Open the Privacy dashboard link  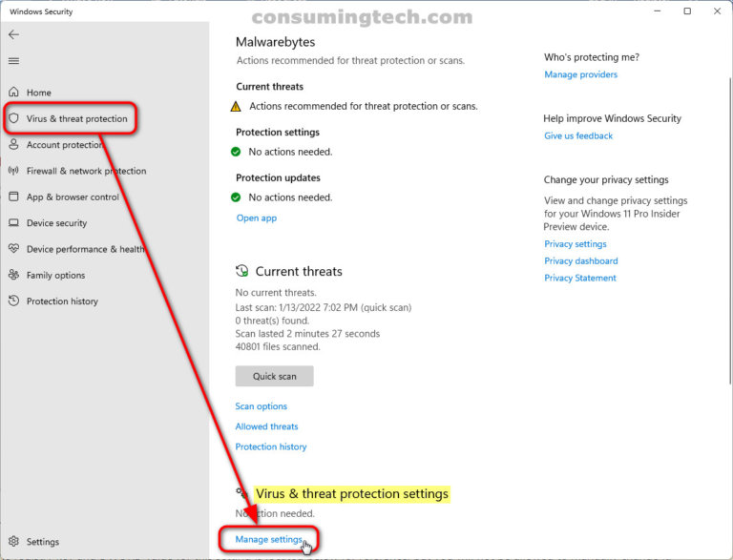[x=580, y=261]
